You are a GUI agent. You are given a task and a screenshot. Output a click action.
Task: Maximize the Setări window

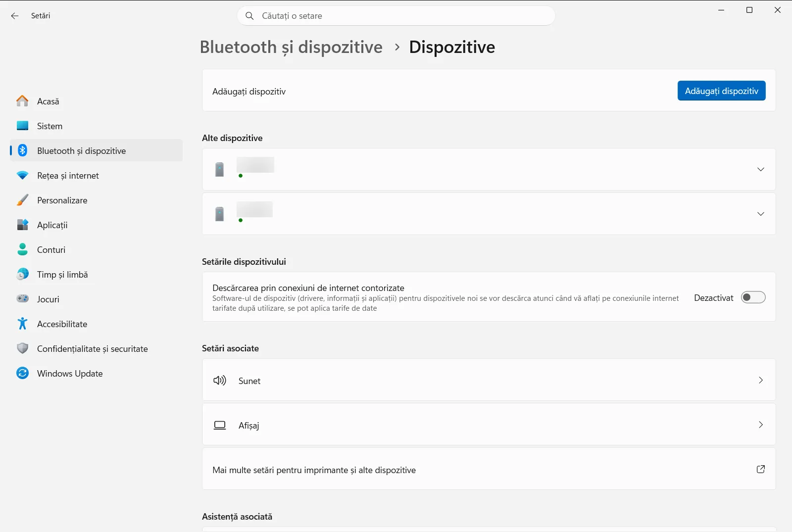tap(749, 10)
